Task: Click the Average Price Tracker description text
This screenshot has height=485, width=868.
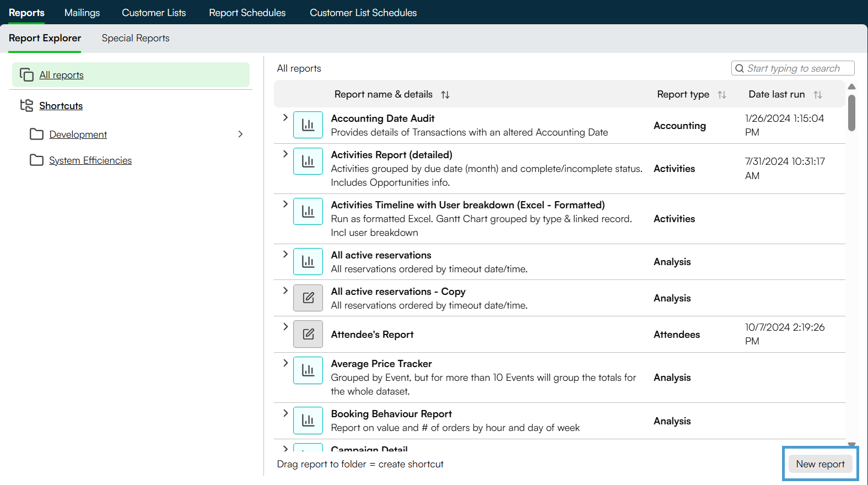Action: (483, 384)
